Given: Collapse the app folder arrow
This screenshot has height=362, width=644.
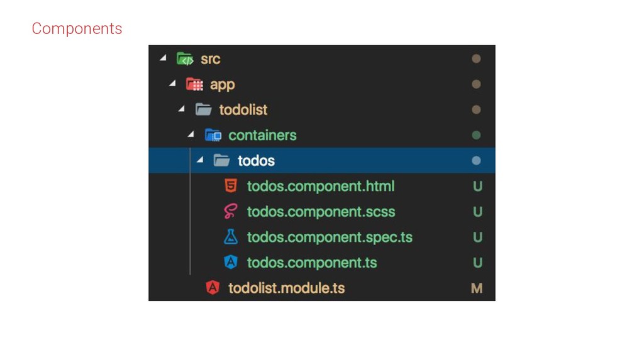Looking at the screenshot, I should tap(173, 84).
